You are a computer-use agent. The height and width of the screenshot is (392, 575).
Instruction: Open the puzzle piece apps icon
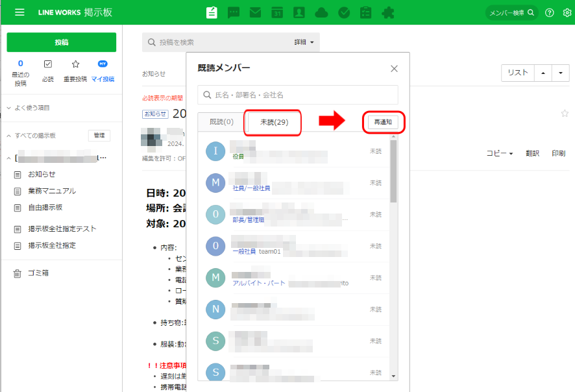pos(388,12)
